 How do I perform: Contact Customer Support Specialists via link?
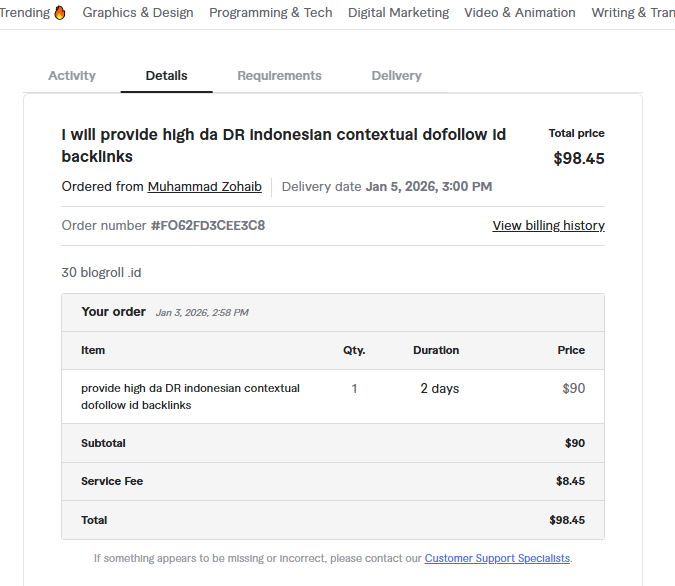pos(497,558)
